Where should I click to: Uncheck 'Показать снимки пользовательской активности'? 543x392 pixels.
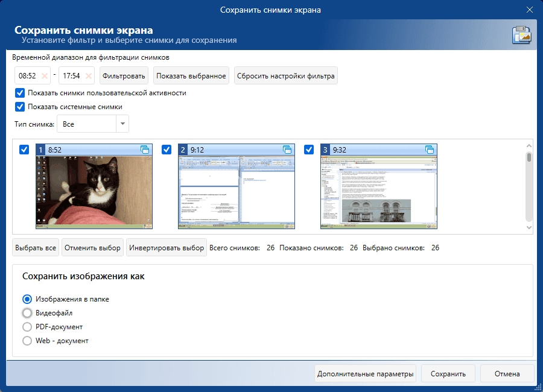pyautogui.click(x=20, y=93)
